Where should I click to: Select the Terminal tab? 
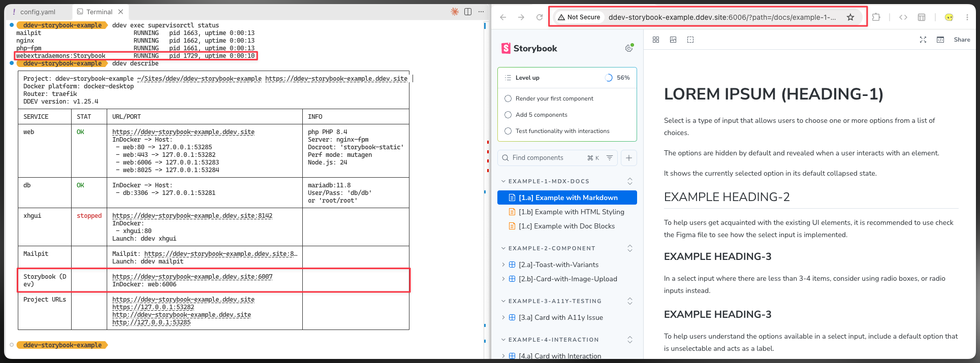[x=99, y=12]
